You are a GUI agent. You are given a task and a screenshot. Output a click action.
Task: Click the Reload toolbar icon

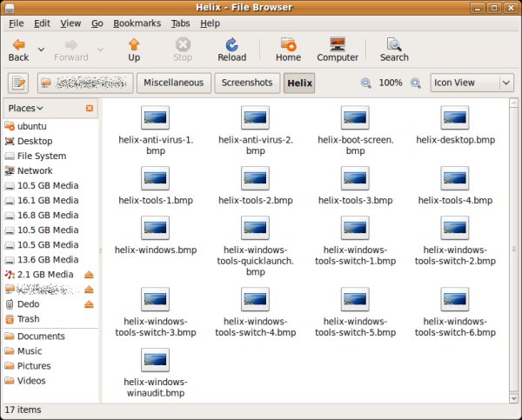[231, 49]
